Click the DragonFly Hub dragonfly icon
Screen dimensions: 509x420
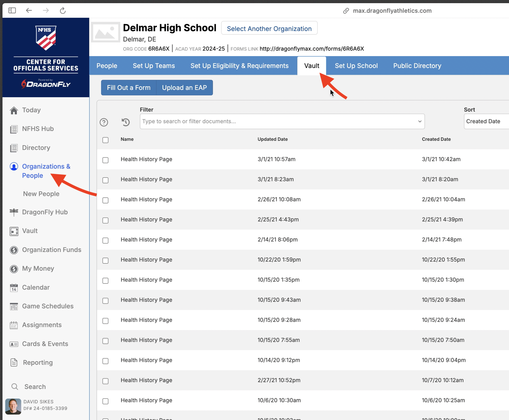click(14, 212)
